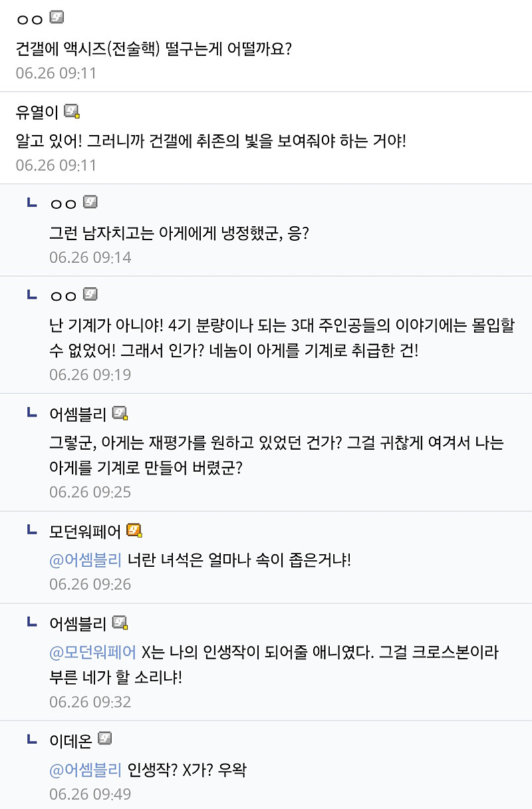The height and width of the screenshot is (809, 532).
Task: Open gallog icon next to first ㅇㅇ commenter
Action: pyautogui.click(x=57, y=17)
